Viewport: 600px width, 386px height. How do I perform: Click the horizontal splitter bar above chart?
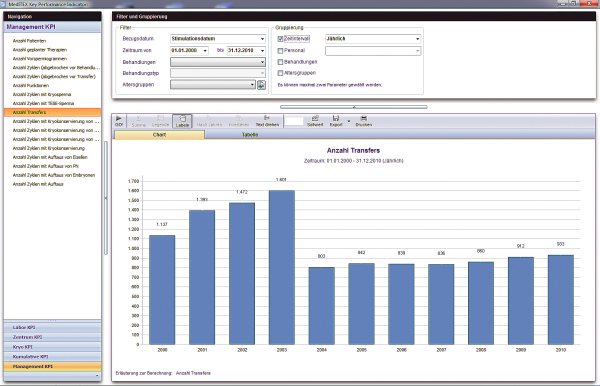pos(354,107)
